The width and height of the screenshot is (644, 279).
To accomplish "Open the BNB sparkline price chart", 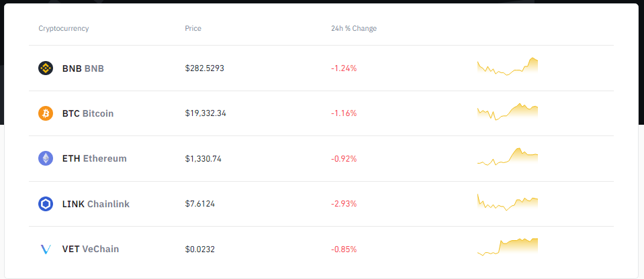I will (507, 66).
